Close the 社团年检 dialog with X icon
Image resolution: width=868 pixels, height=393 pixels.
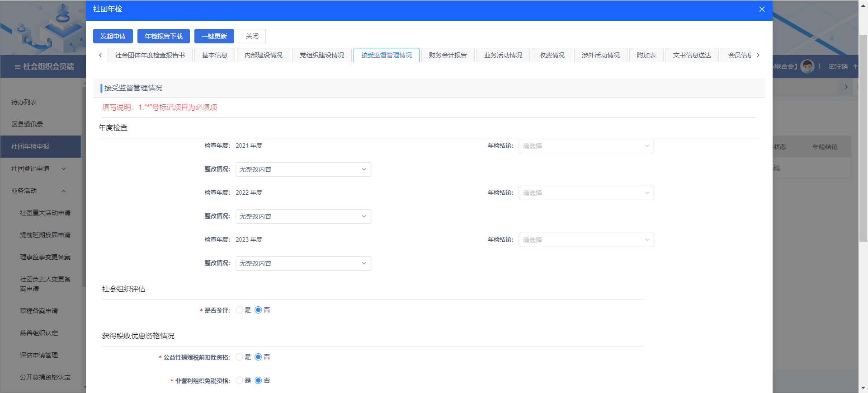click(762, 9)
